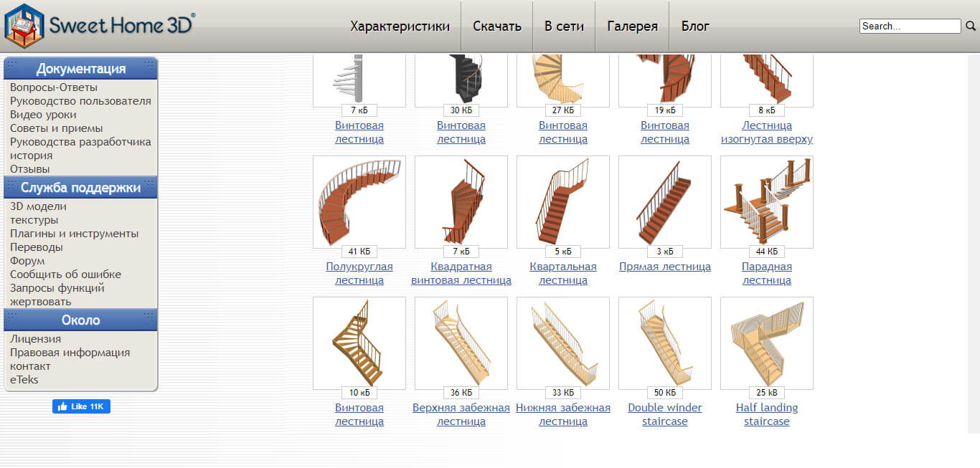Open the Лицензия link
This screenshot has height=468, width=980.
pos(35,339)
